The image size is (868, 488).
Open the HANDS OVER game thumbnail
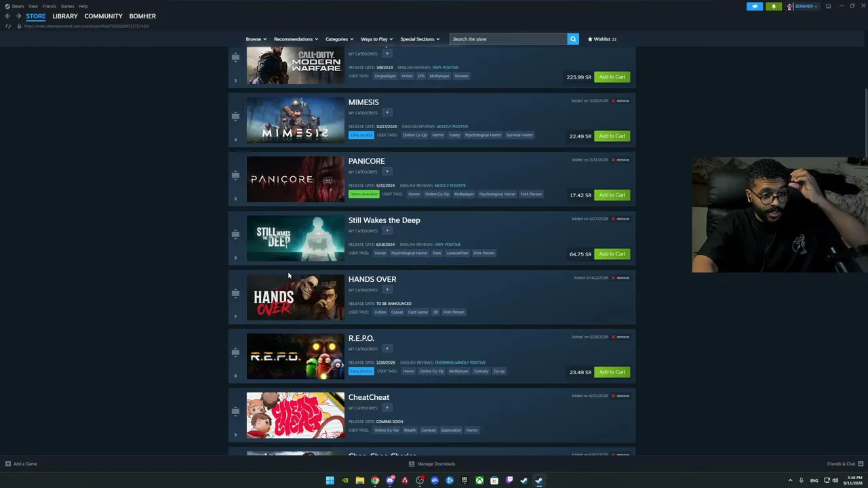click(x=296, y=297)
